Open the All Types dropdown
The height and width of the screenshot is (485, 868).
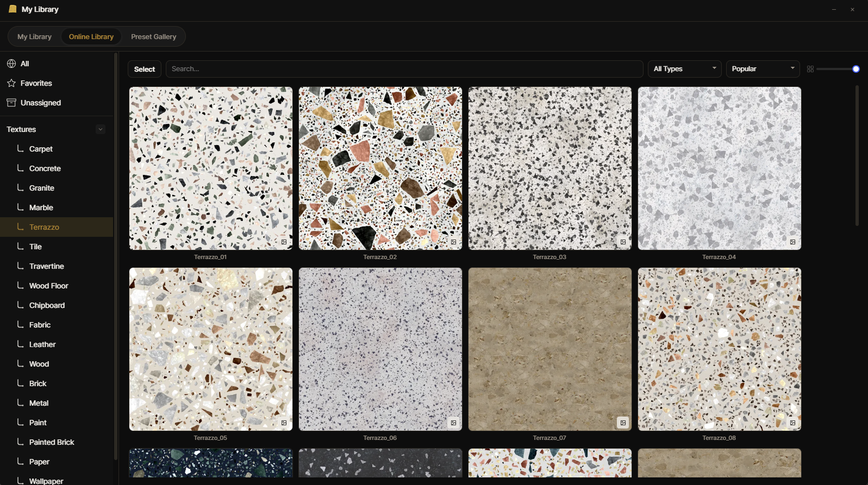(685, 69)
